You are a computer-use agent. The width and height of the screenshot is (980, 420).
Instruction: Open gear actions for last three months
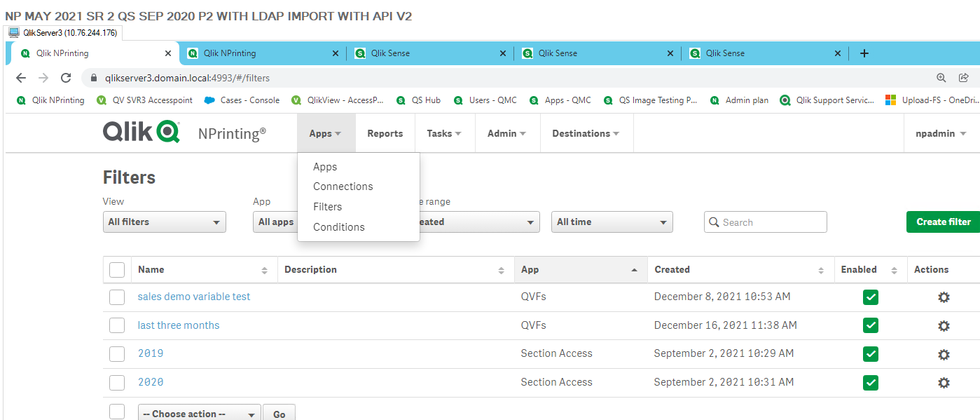[944, 326]
